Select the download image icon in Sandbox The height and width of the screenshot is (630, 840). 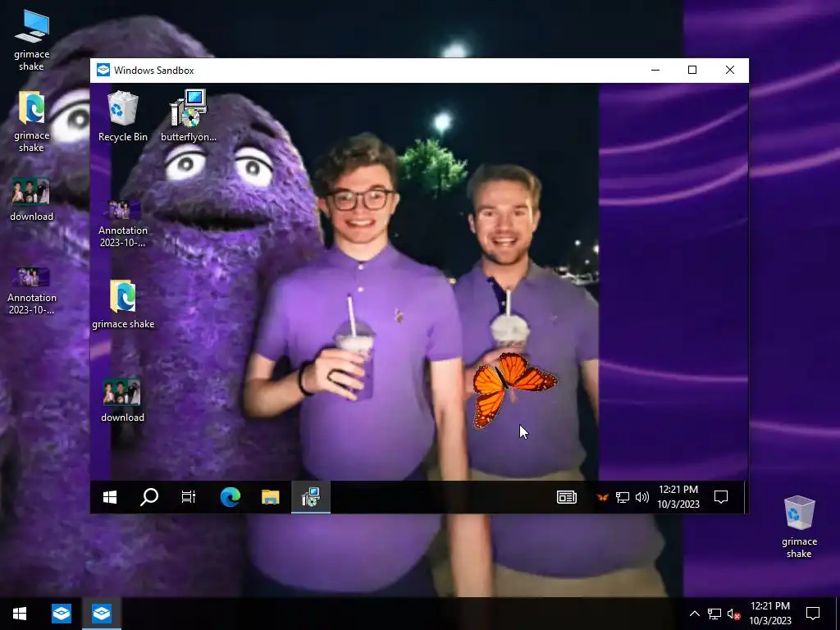pyautogui.click(x=123, y=399)
